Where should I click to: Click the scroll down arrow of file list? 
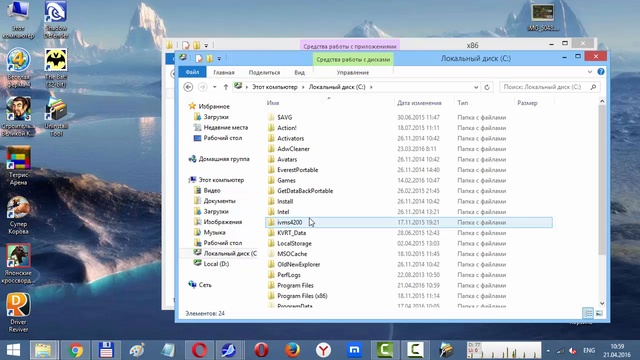(x=602, y=303)
